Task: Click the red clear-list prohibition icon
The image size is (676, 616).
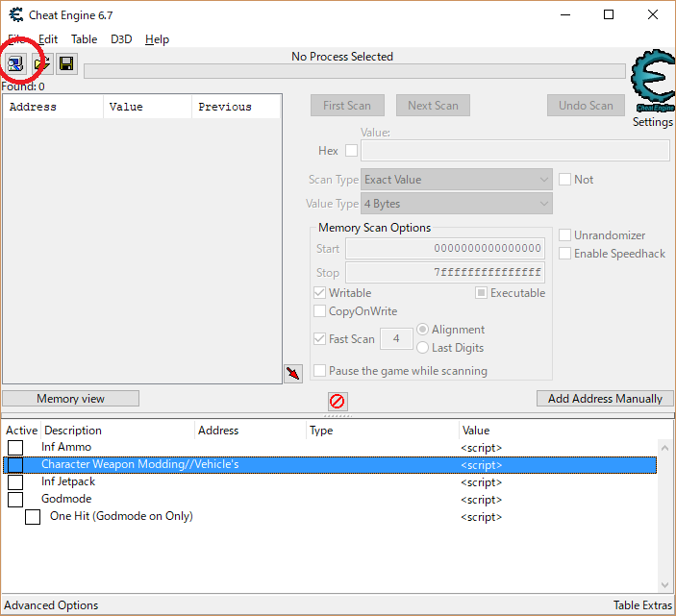Action: pos(338,402)
